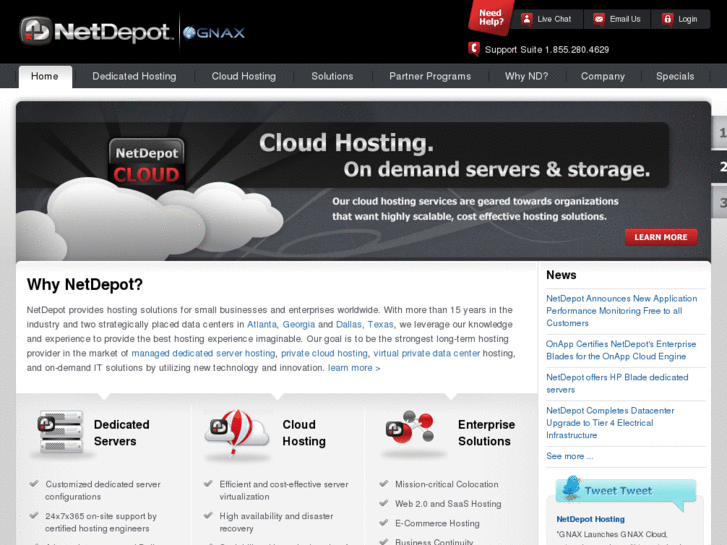The width and height of the screenshot is (727, 545).
Task: Open the Partner Programs menu
Action: point(430,77)
